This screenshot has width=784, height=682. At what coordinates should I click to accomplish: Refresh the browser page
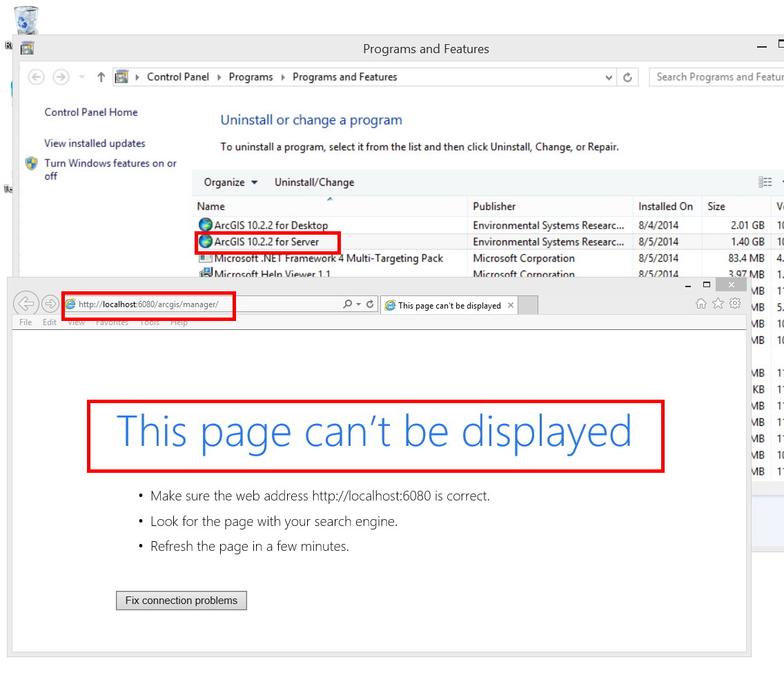tap(370, 304)
